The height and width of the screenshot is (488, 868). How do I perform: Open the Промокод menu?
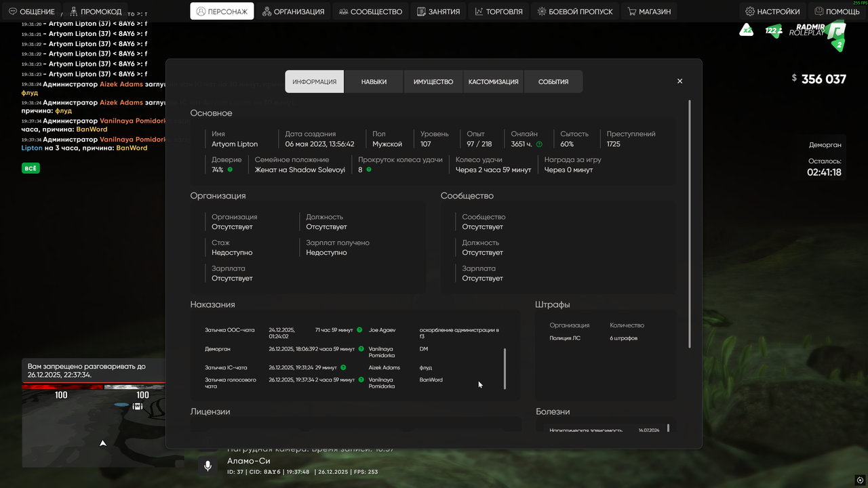point(96,12)
